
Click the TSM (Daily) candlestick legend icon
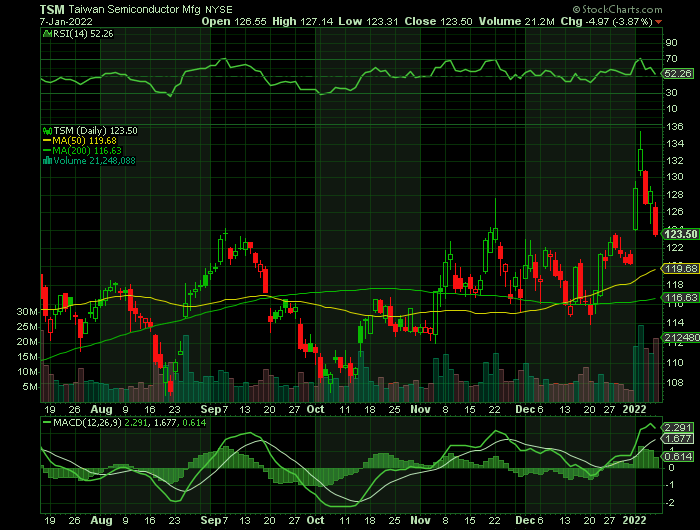(45, 130)
